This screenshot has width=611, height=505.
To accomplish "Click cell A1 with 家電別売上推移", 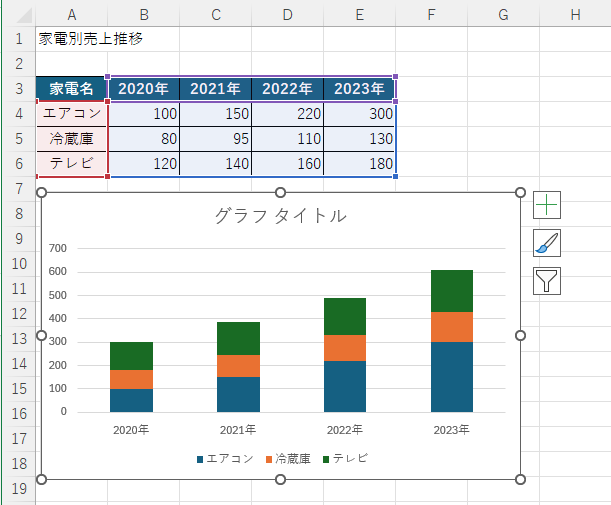I will [71, 39].
